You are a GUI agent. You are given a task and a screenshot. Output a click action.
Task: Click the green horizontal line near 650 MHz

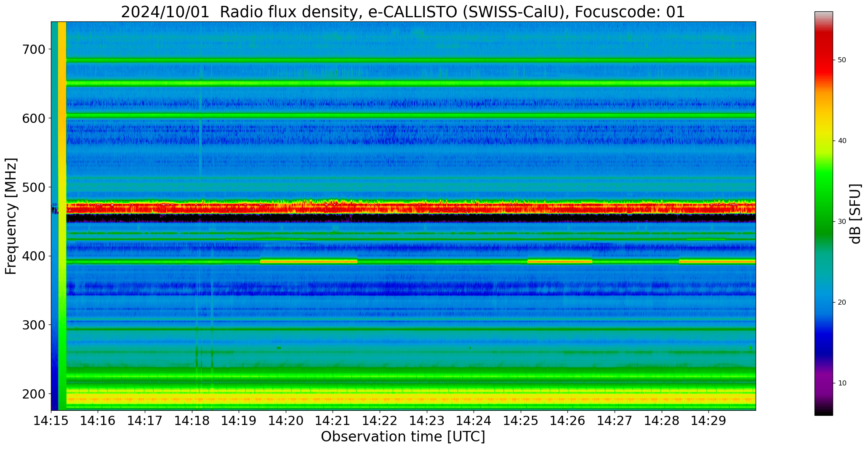pos(410,83)
